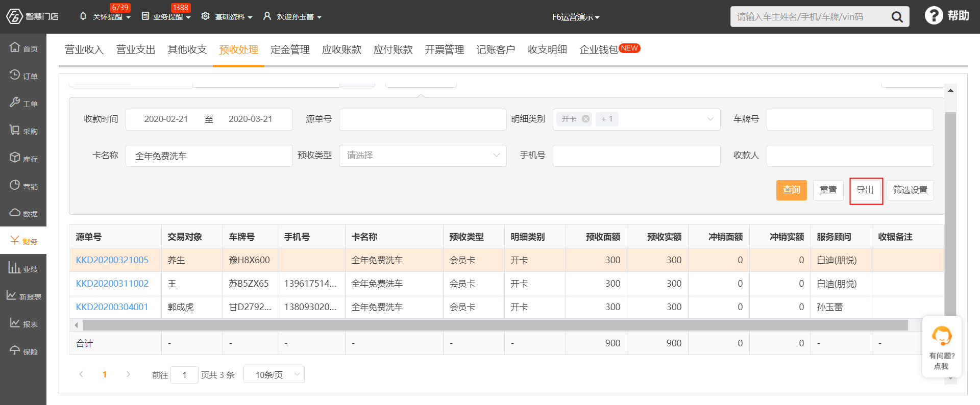This screenshot has width=980, height=405.
Task: Show the hidden +1 category tags
Action: (607, 119)
